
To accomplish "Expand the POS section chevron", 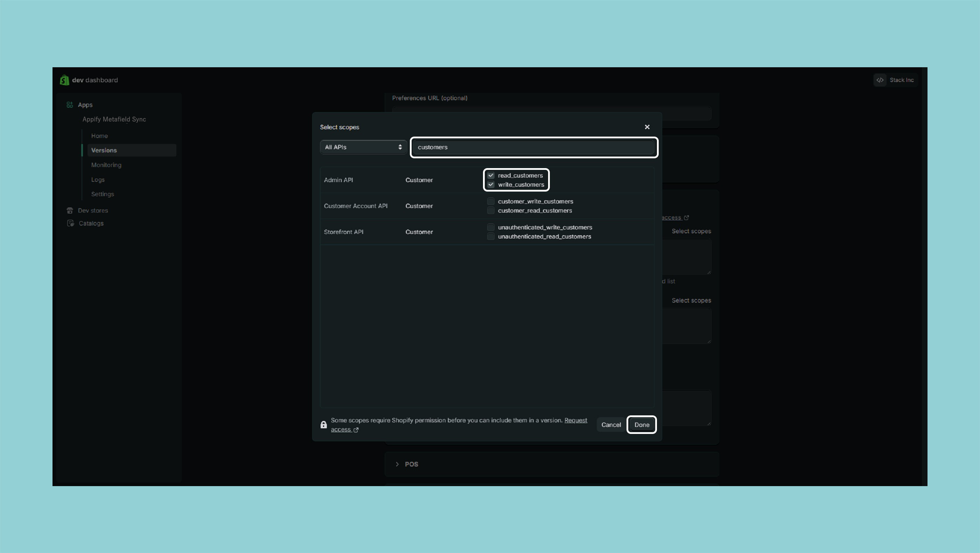I will [397, 464].
